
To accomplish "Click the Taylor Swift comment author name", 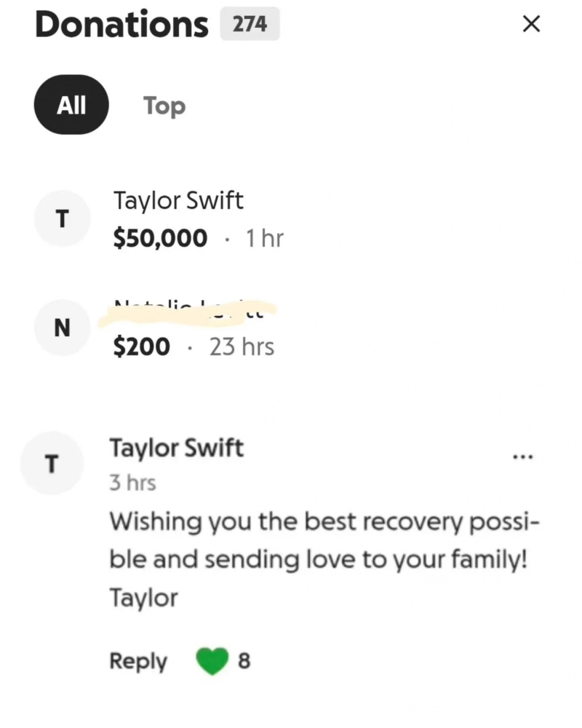I will 176,448.
